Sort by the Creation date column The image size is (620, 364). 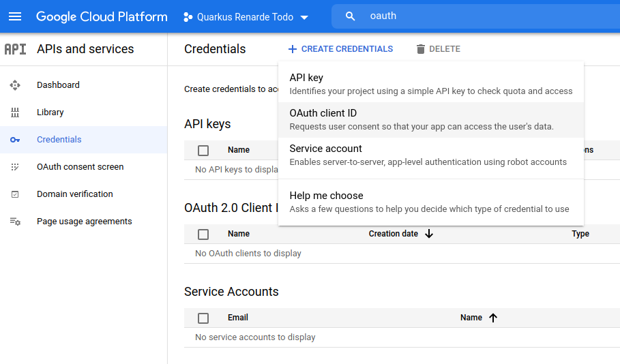(x=394, y=234)
